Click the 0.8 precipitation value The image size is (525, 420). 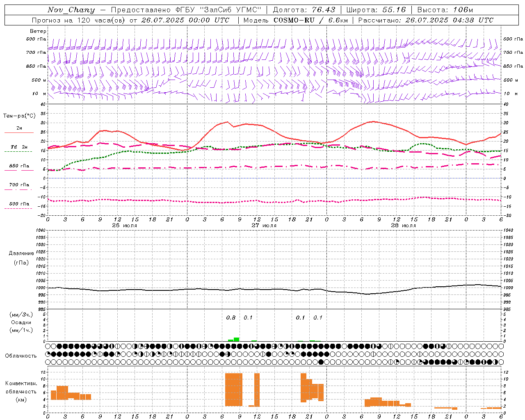pyautogui.click(x=231, y=317)
